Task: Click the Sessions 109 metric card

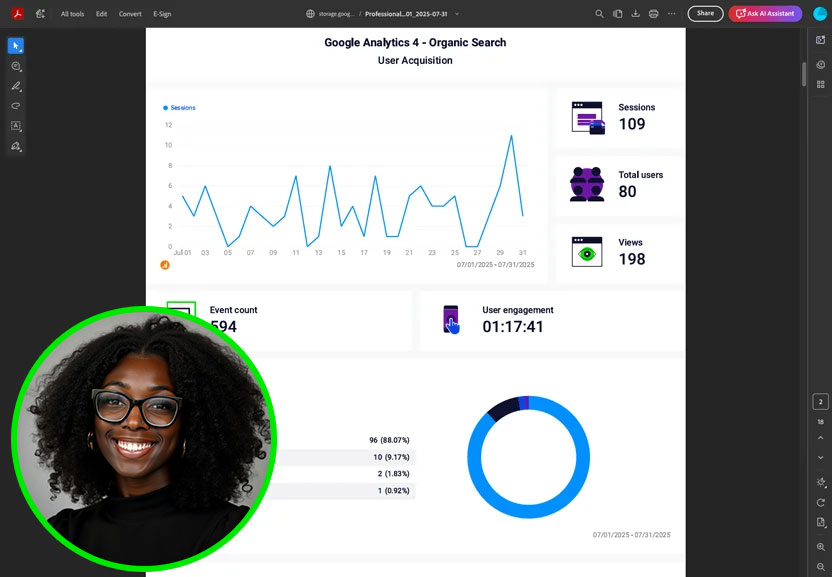Action: (619, 117)
